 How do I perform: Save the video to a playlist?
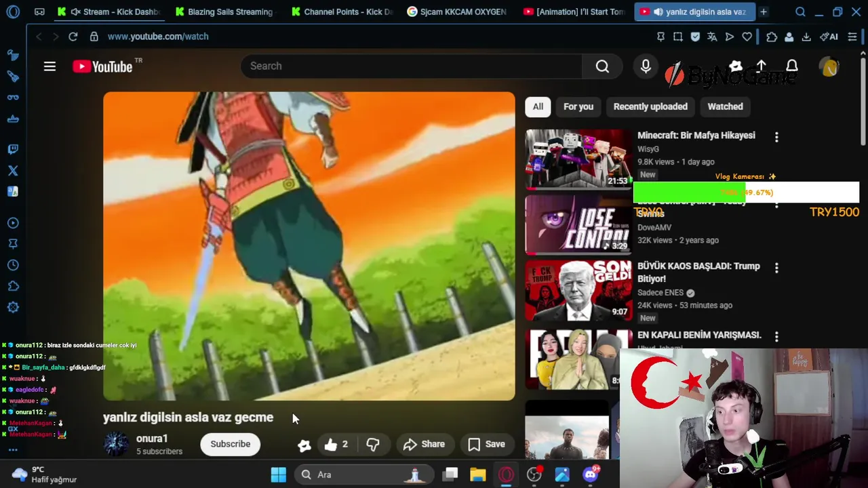(487, 445)
